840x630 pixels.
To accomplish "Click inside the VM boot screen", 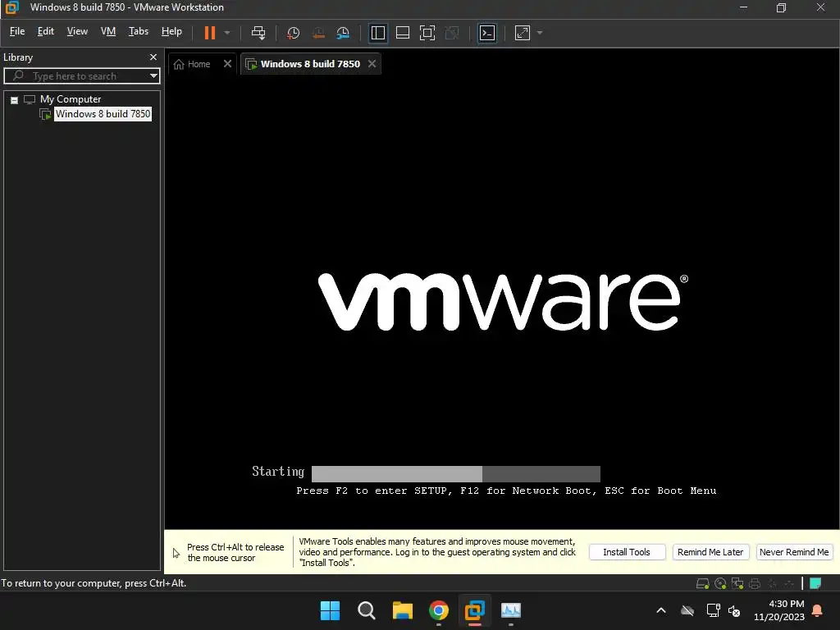I will [x=502, y=301].
